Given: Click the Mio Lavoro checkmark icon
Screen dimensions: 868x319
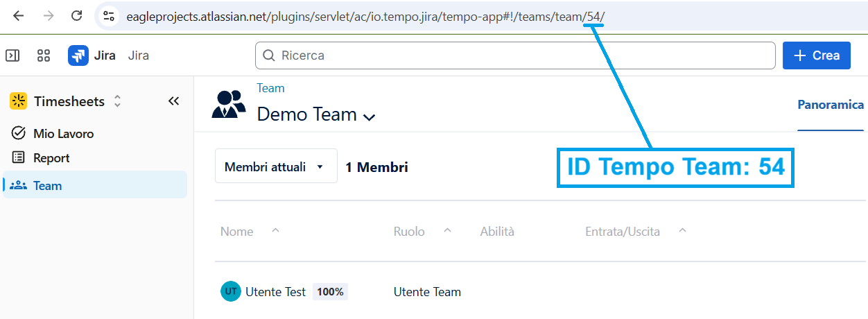Looking at the screenshot, I should (x=19, y=133).
